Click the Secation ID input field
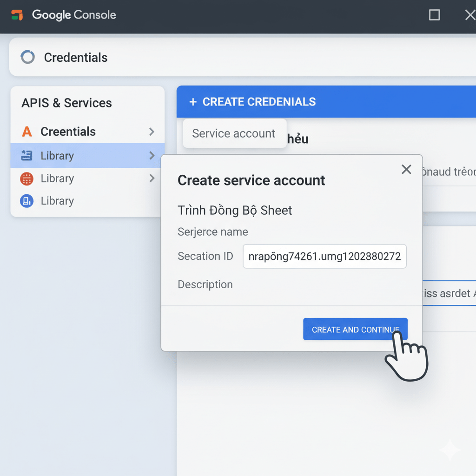This screenshot has height=476, width=476. tap(324, 256)
